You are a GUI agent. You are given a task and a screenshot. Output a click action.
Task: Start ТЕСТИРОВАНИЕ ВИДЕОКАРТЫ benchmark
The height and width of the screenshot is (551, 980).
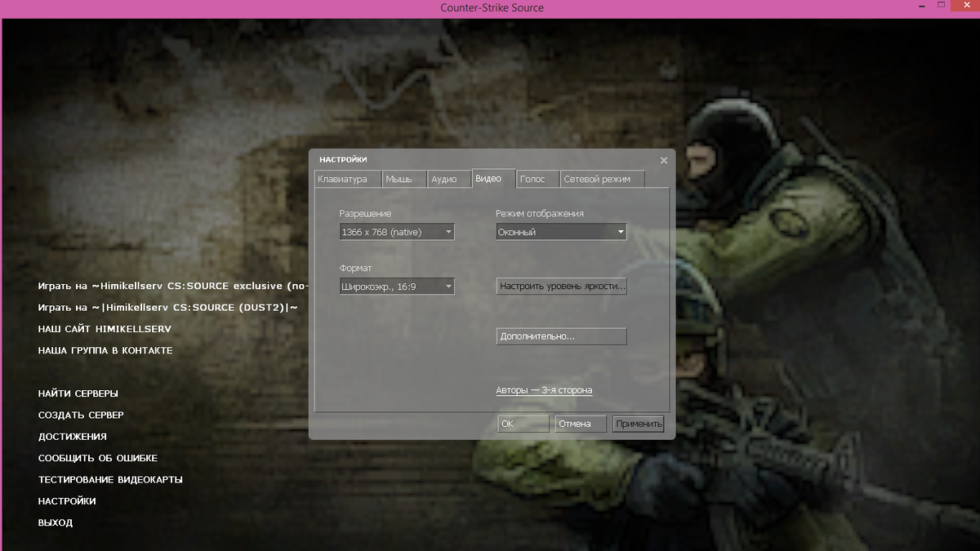coord(110,479)
